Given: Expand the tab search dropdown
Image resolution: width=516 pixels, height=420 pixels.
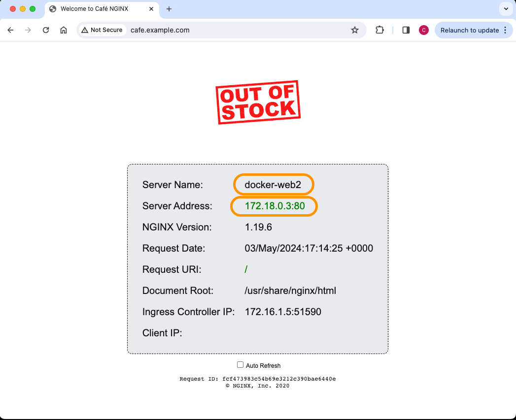Looking at the screenshot, I should coord(506,9).
